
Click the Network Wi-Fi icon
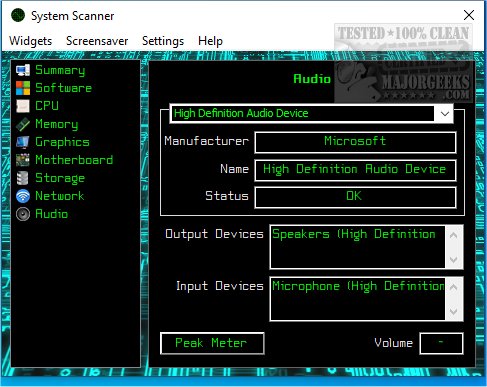[x=23, y=196]
